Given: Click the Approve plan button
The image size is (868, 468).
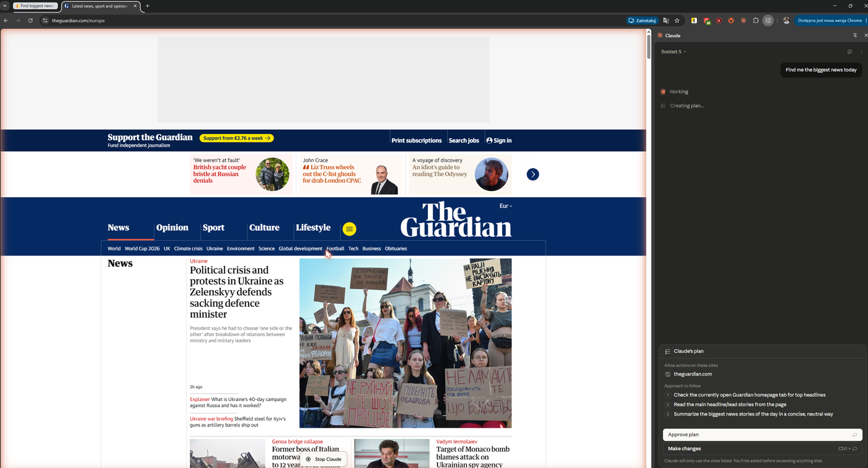Looking at the screenshot, I should click(763, 435).
